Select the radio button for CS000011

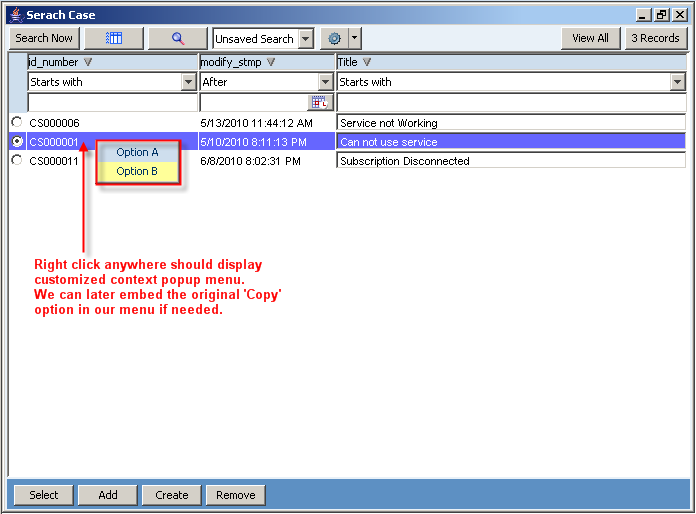point(17,160)
